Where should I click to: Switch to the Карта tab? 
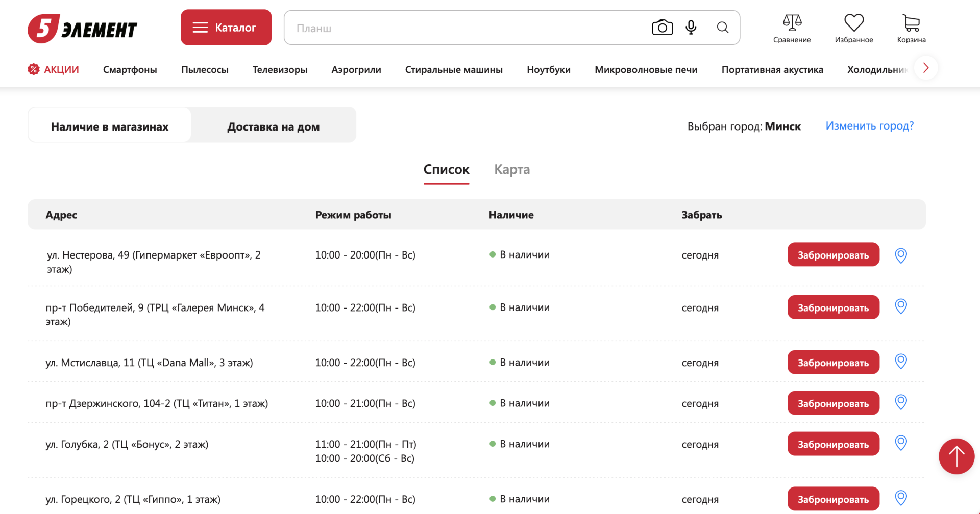click(x=511, y=169)
